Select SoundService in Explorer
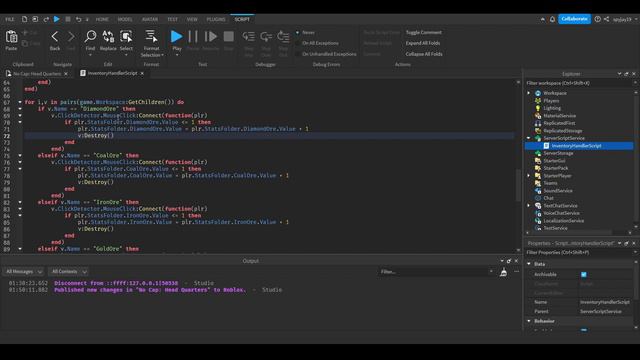 (558, 191)
